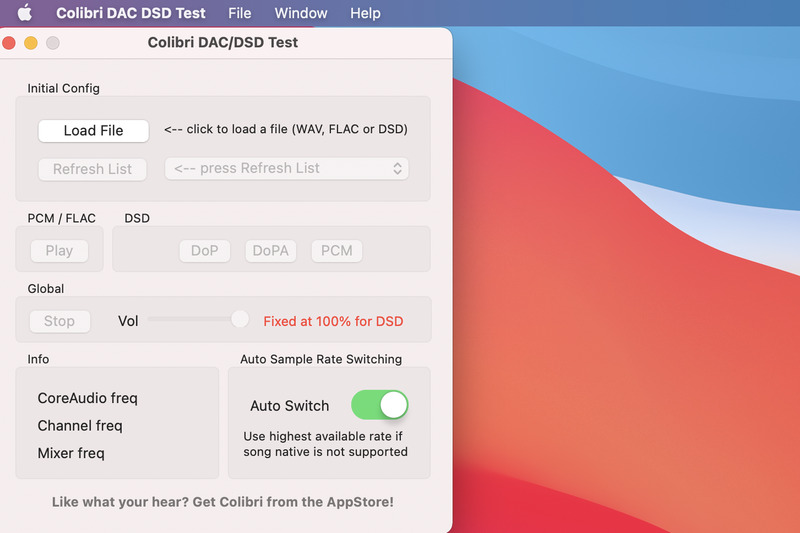Click the Load File button

tap(93, 131)
